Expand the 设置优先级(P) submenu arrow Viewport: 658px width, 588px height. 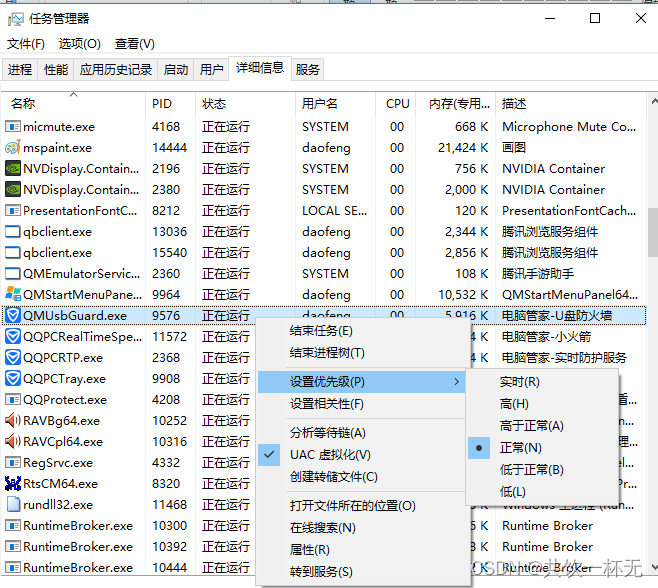coord(457,382)
